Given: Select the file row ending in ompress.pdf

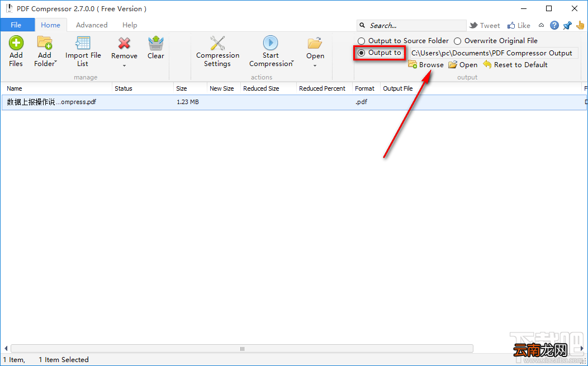Looking at the screenshot, I should [294, 102].
